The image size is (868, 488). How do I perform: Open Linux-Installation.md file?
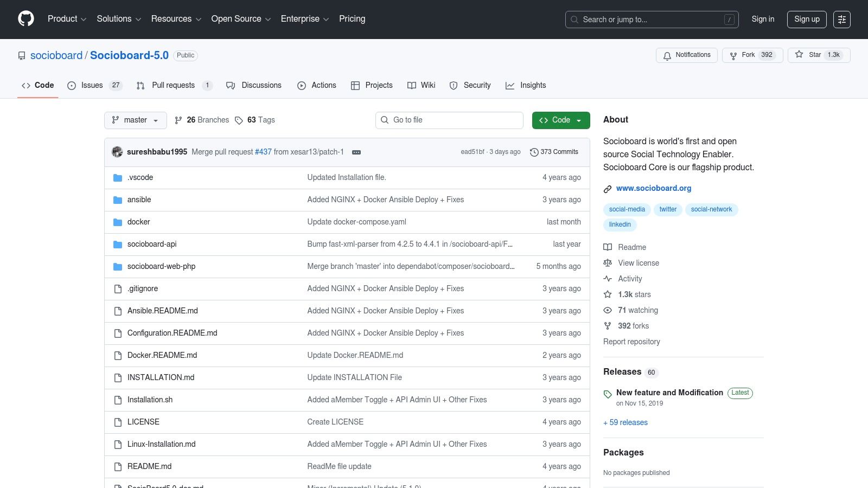[161, 444]
